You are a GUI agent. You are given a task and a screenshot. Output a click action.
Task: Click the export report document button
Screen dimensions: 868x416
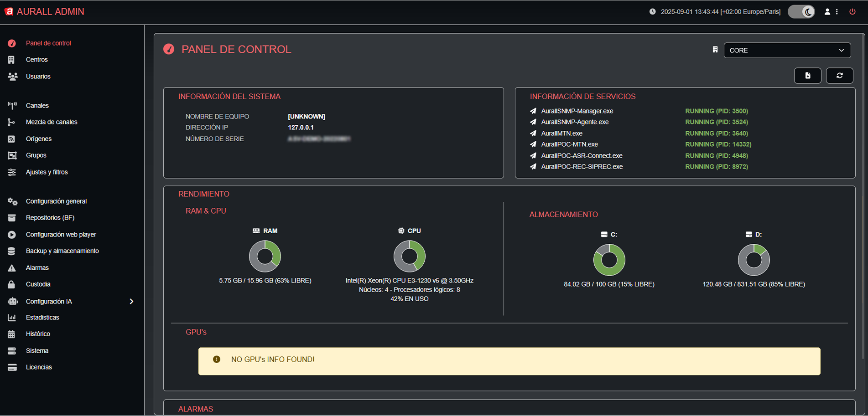[x=807, y=76]
